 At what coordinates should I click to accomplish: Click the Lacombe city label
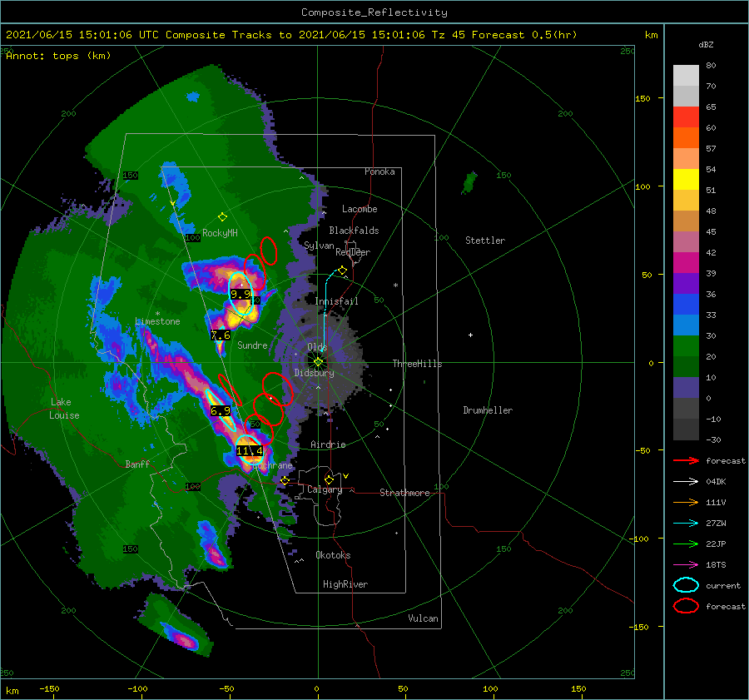click(x=360, y=209)
